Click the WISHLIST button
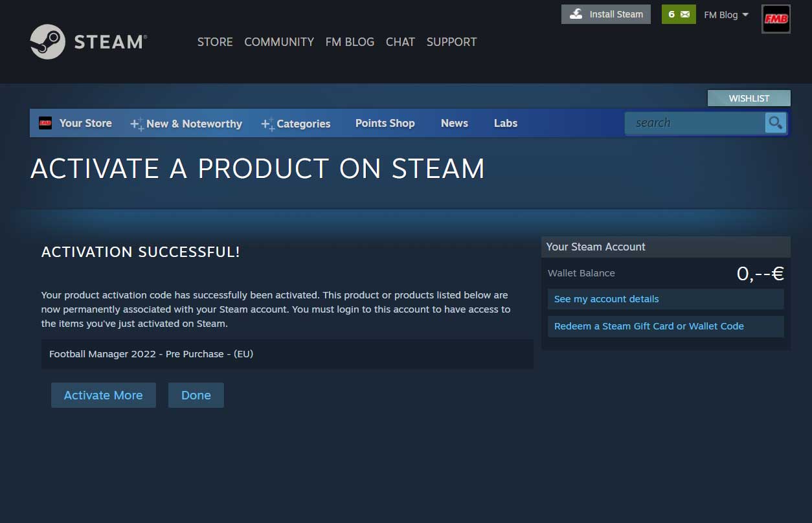The height and width of the screenshot is (523, 812). (749, 98)
